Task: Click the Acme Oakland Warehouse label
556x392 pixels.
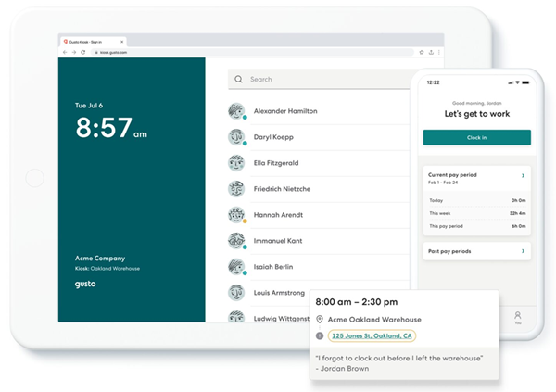Action: click(x=374, y=320)
